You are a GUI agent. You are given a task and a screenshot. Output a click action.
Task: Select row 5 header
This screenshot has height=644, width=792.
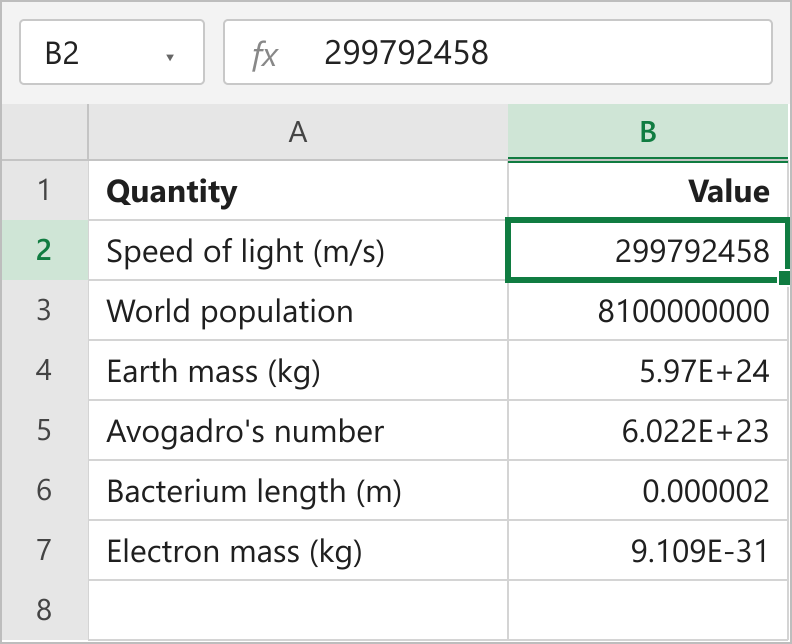(x=44, y=430)
